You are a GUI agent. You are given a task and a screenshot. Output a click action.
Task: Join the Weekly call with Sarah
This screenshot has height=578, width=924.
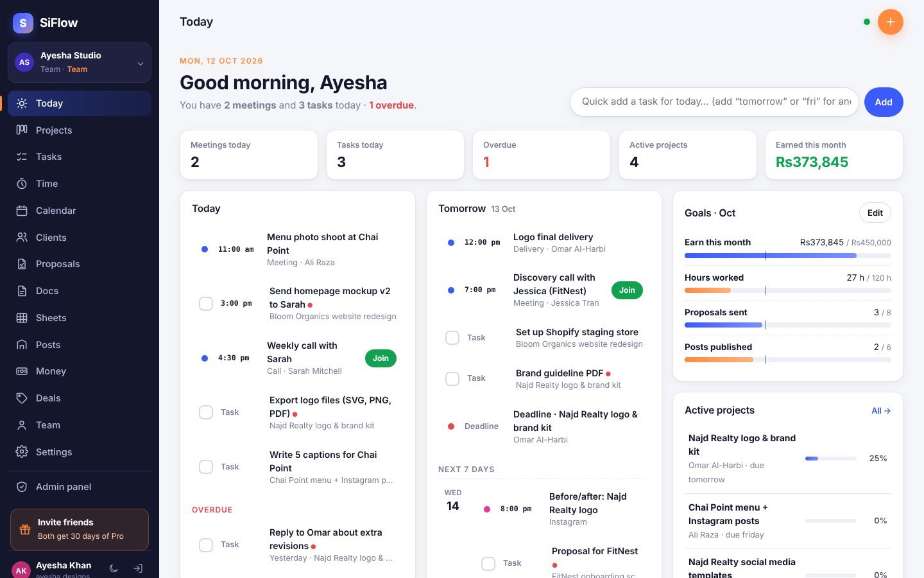point(381,358)
